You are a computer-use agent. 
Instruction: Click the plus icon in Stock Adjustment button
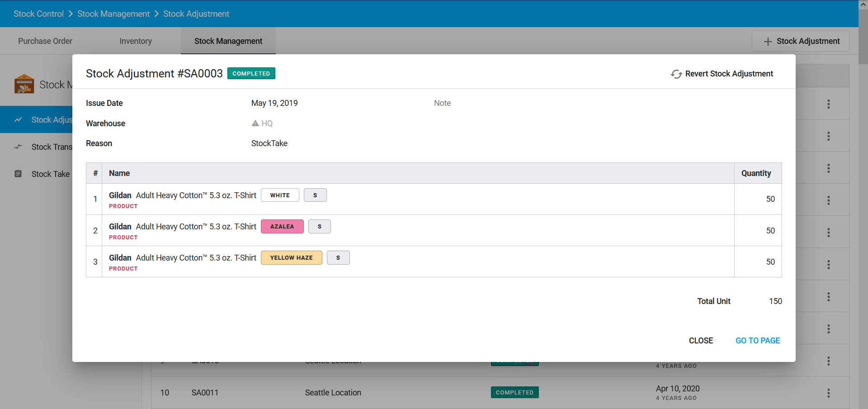point(768,41)
